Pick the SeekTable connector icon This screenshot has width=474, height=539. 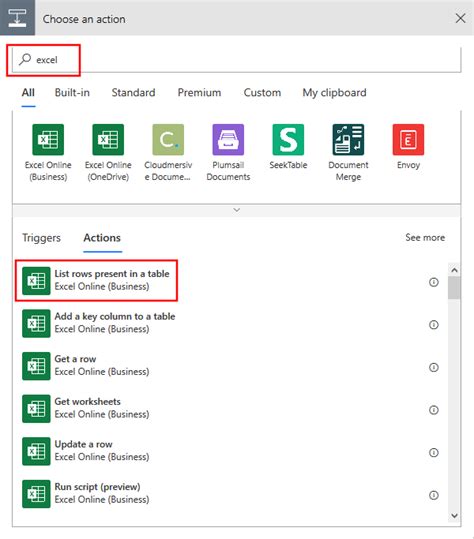point(288,140)
